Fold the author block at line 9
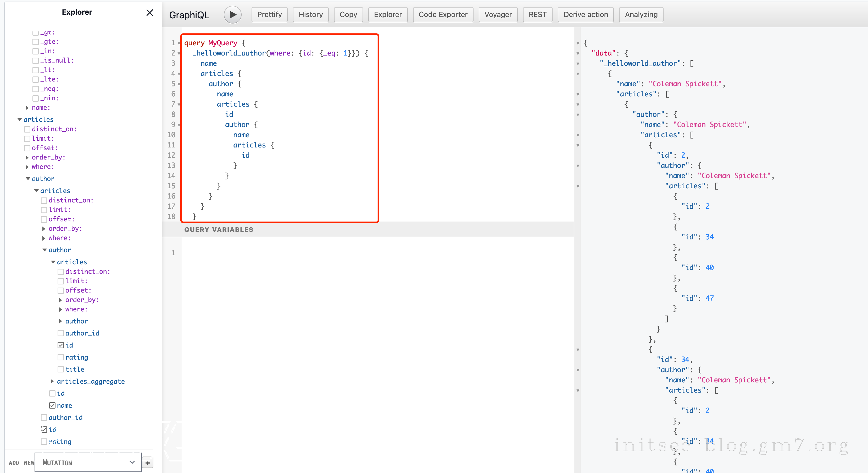 coord(179,125)
